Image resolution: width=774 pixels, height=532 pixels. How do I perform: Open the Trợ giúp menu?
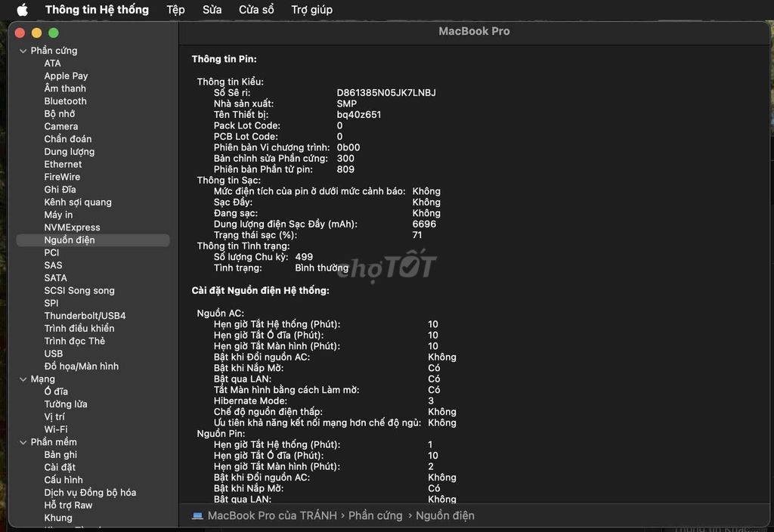click(311, 10)
